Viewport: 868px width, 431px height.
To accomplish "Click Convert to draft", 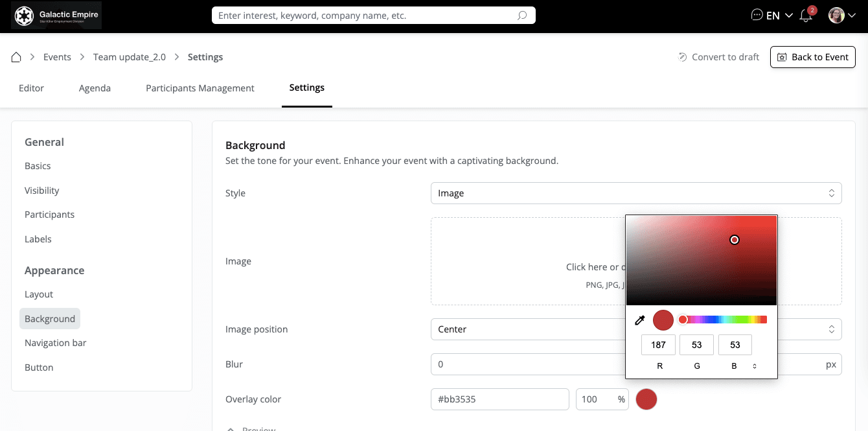I will click(718, 57).
